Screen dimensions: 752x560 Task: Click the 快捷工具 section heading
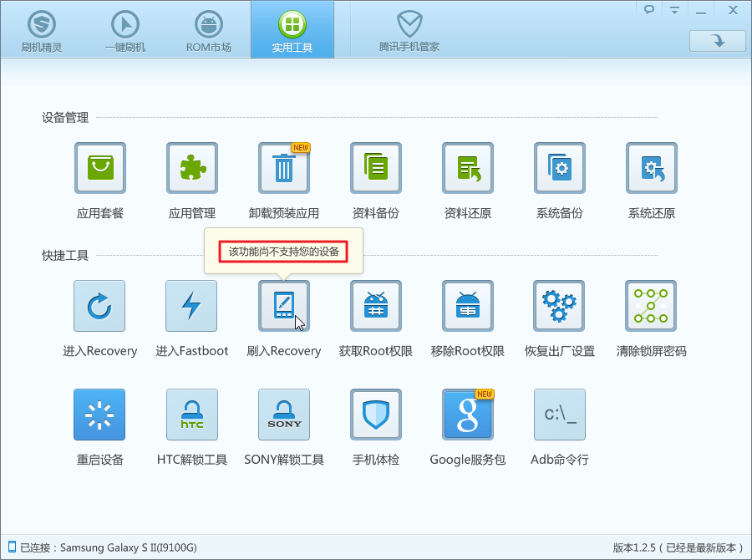[65, 255]
